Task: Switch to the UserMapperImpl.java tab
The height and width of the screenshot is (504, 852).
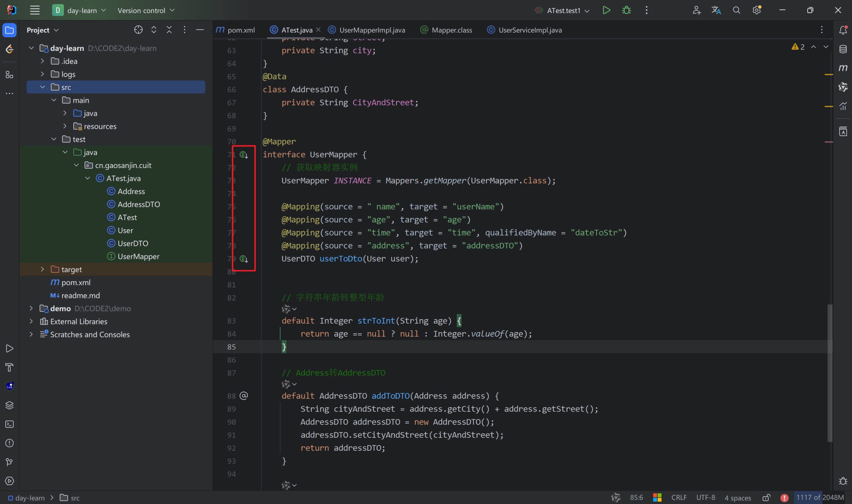Action: tap(372, 30)
